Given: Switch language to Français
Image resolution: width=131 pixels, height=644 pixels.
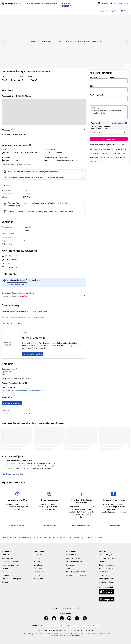Looking at the screenshot, I should [63, 608].
